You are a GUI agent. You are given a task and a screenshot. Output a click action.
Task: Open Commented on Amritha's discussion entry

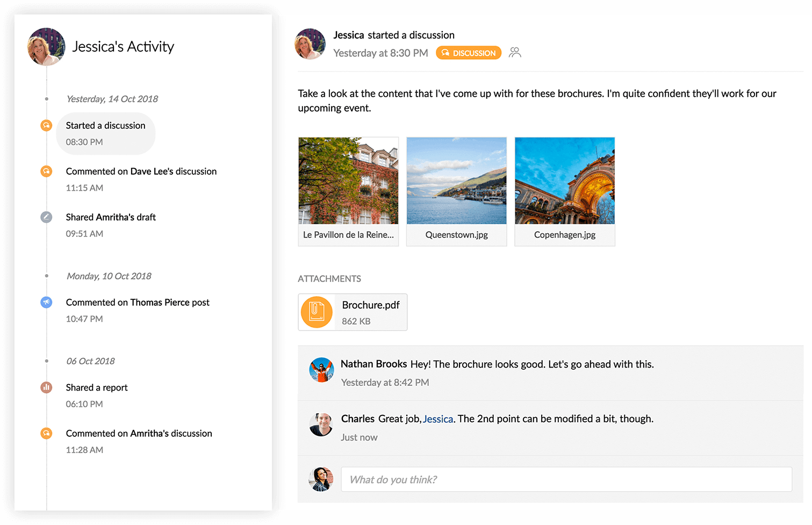[x=139, y=441]
